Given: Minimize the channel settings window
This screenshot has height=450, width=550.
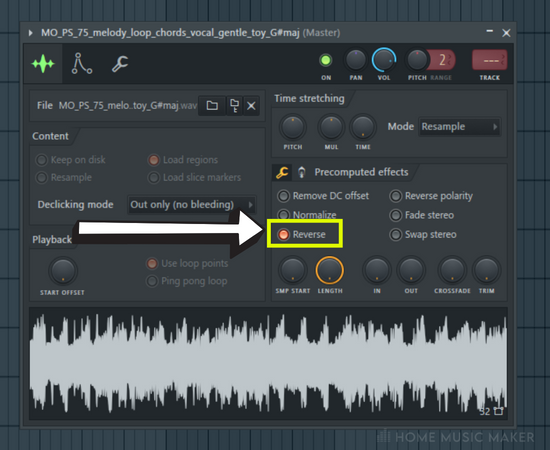Looking at the screenshot, I should (490, 32).
